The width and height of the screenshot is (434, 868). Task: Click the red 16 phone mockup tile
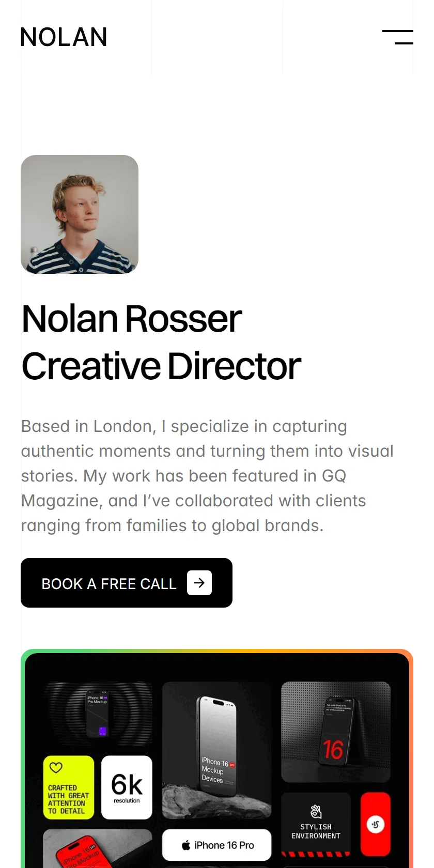336,732
